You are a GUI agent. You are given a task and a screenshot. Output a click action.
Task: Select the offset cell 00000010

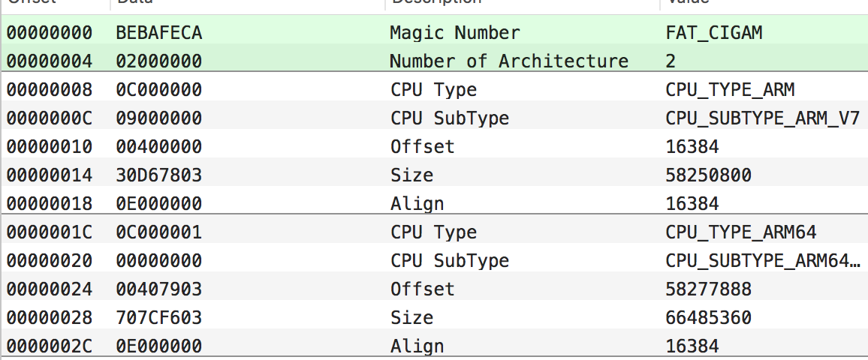pyautogui.click(x=49, y=147)
